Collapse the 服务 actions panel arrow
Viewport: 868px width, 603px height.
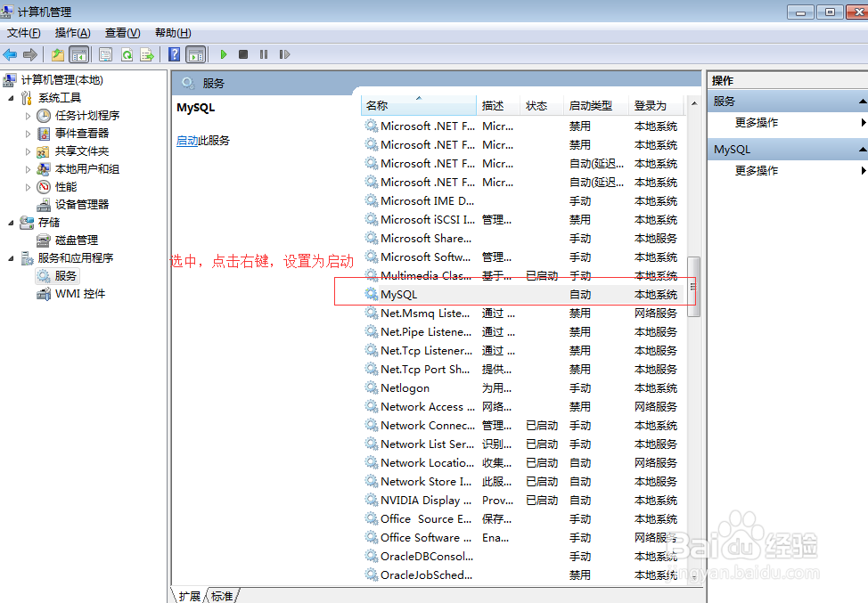coord(862,101)
